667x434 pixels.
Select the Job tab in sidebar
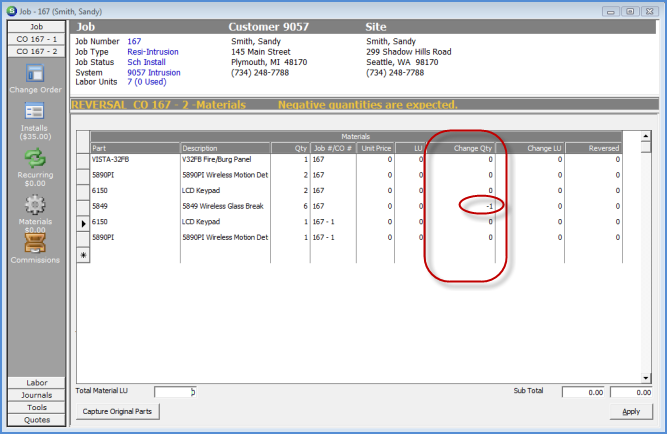[x=37, y=26]
